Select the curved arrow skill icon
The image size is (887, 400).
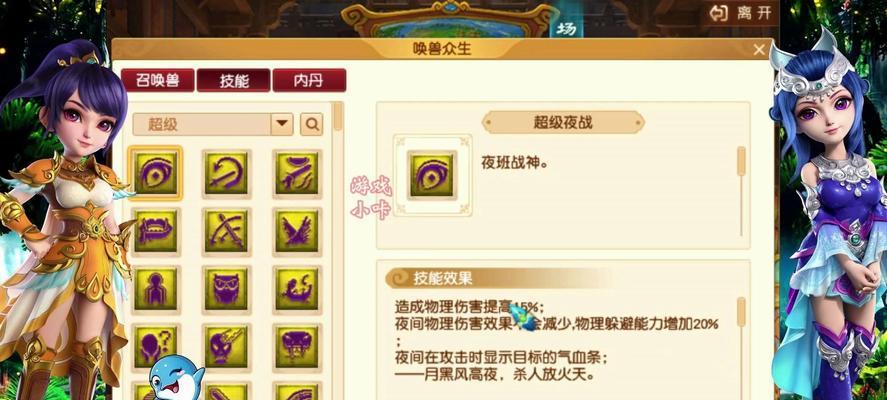[226, 173]
